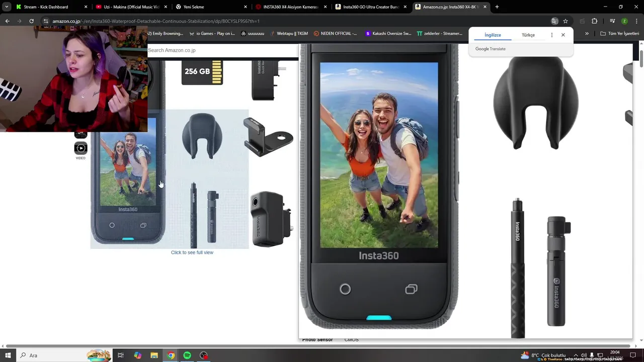Expand the hidden bookmarks chevron
The height and width of the screenshot is (362, 644).
(x=587, y=34)
